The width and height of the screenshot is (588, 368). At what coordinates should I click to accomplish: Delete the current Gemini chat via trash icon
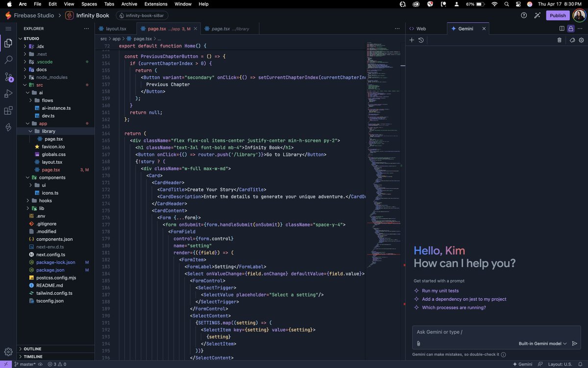pyautogui.click(x=560, y=40)
